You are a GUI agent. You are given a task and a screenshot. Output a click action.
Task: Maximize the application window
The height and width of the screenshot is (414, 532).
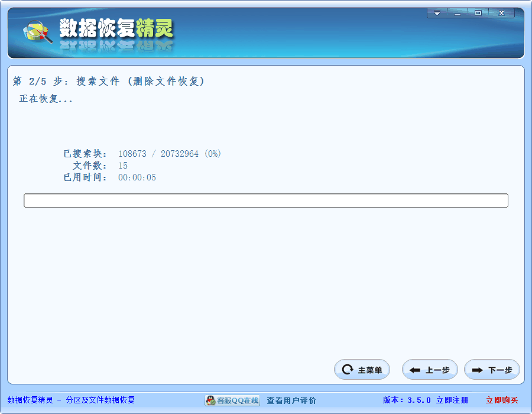tap(478, 13)
